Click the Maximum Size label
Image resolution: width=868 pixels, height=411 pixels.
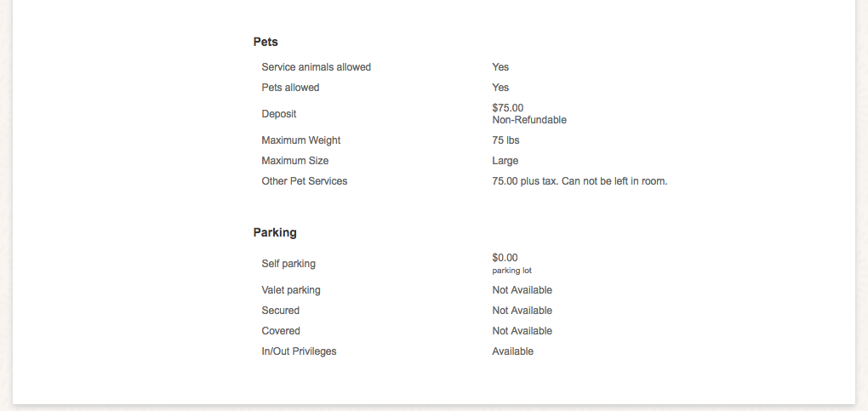[294, 161]
